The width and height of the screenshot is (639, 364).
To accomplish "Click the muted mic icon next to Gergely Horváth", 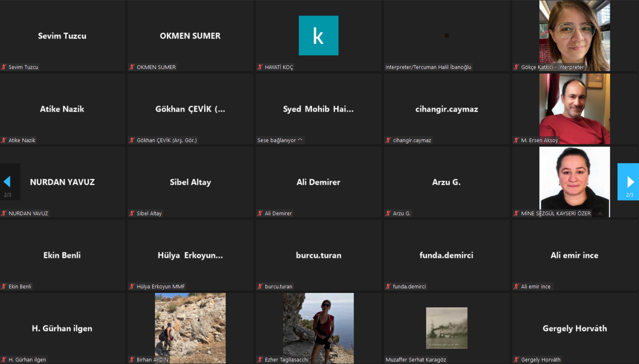I will pyautogui.click(x=516, y=360).
